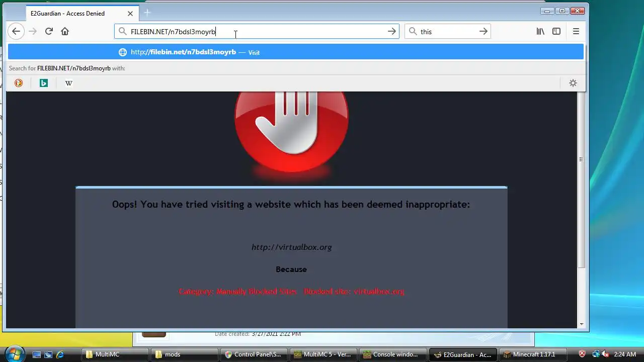
Task: Click the magnifier icon in the search box
Action: [413, 31]
